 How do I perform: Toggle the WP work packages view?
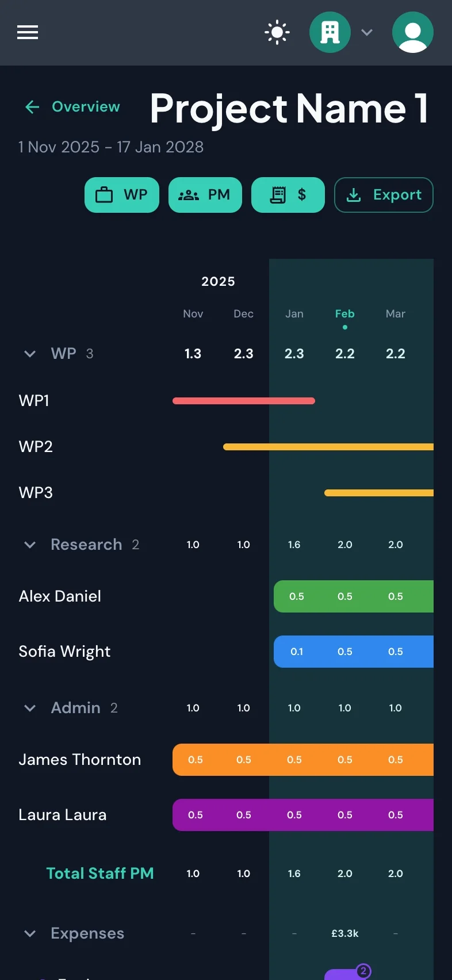click(x=122, y=195)
